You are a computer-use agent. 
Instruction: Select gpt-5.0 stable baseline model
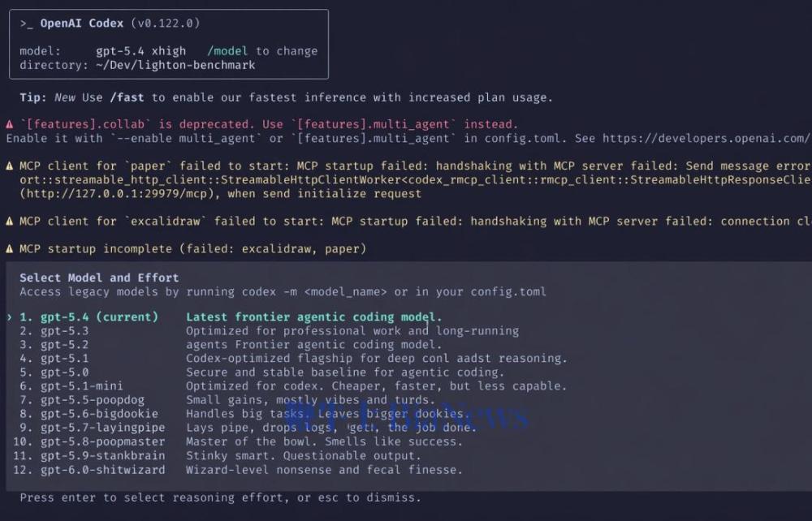point(64,372)
